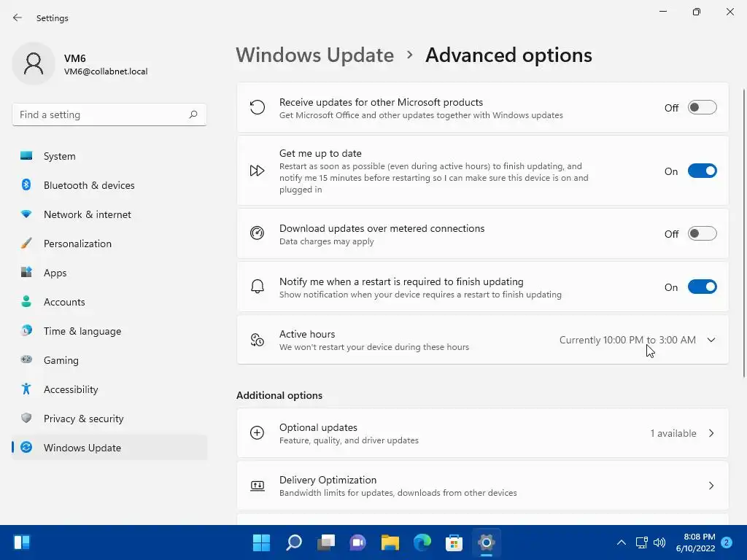Click the System monitor icon in sidebar
Image resolution: width=747 pixels, height=560 pixels.
click(x=26, y=156)
